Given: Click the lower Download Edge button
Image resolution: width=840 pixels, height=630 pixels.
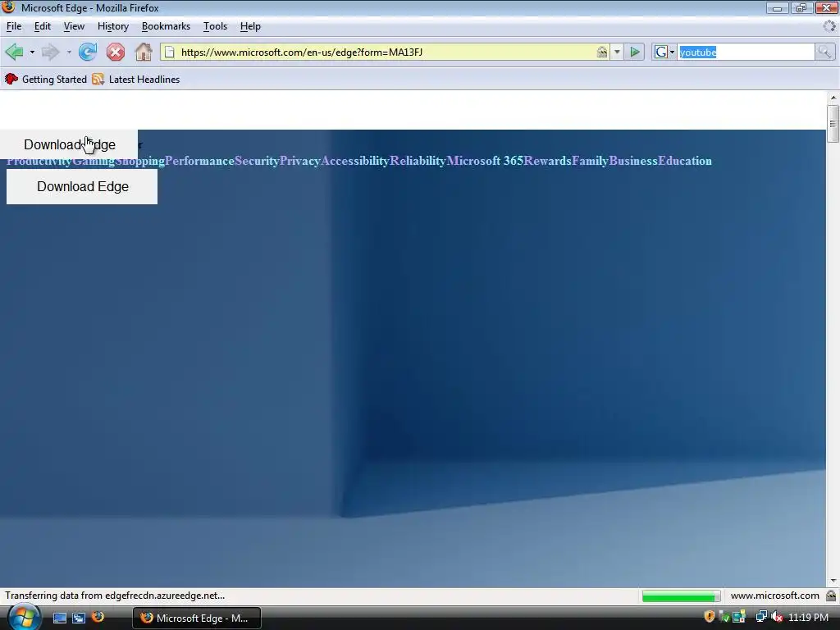Looking at the screenshot, I should click(x=82, y=186).
